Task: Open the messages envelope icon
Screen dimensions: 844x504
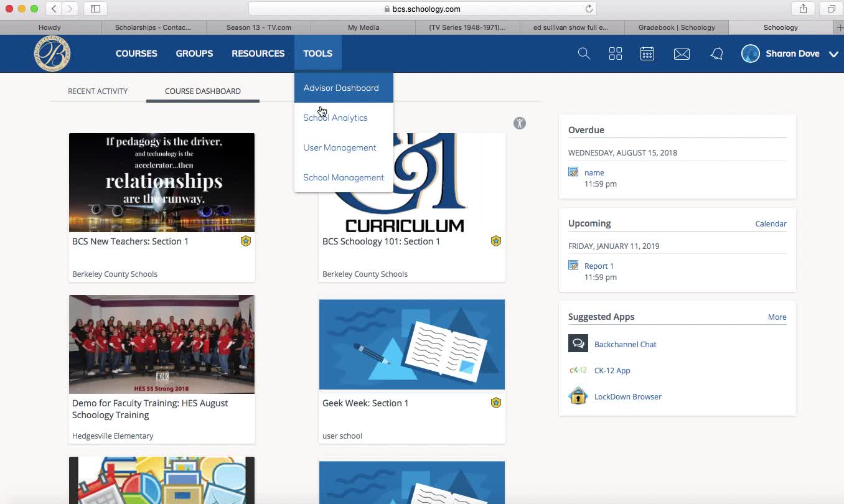Action: tap(682, 54)
